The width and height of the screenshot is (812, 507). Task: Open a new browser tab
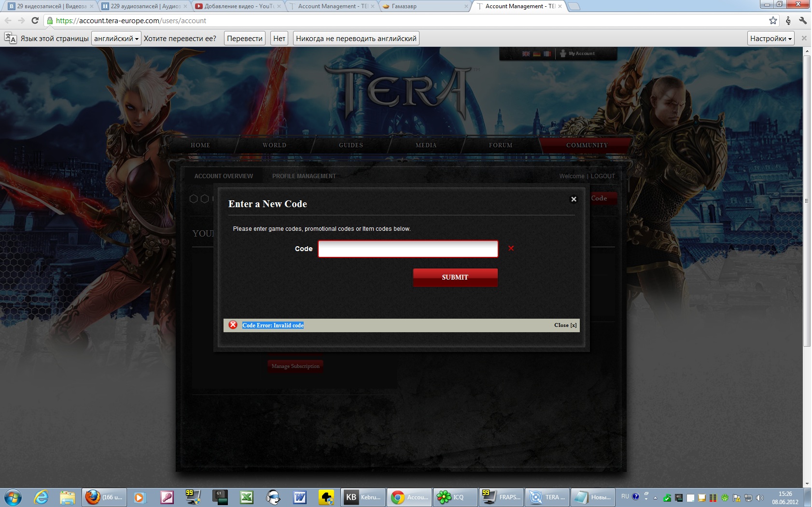574,6
